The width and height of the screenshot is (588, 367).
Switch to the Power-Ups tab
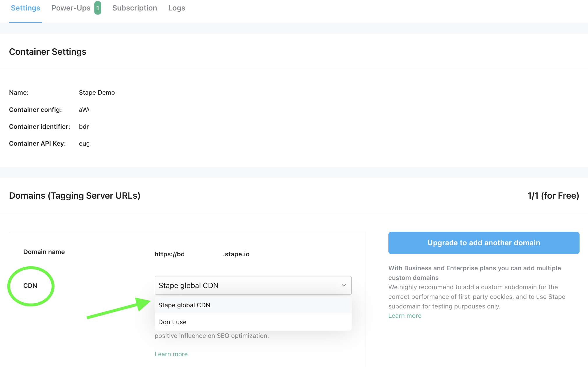71,8
